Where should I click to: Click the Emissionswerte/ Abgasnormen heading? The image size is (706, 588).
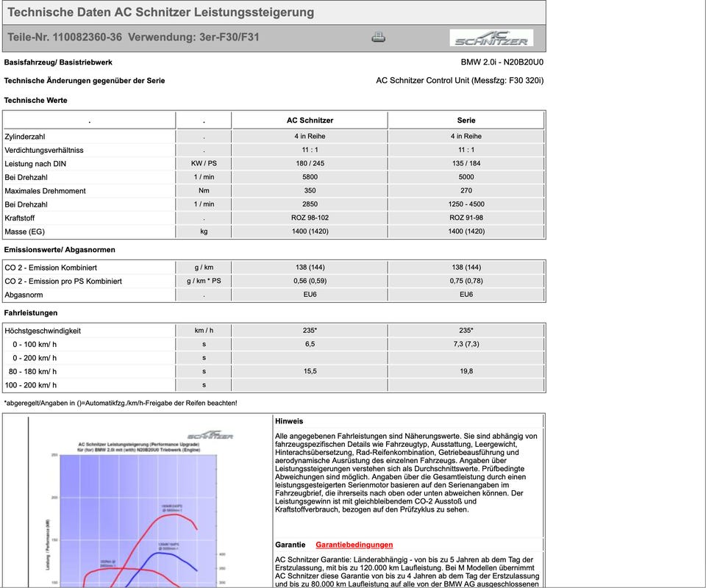60,250
